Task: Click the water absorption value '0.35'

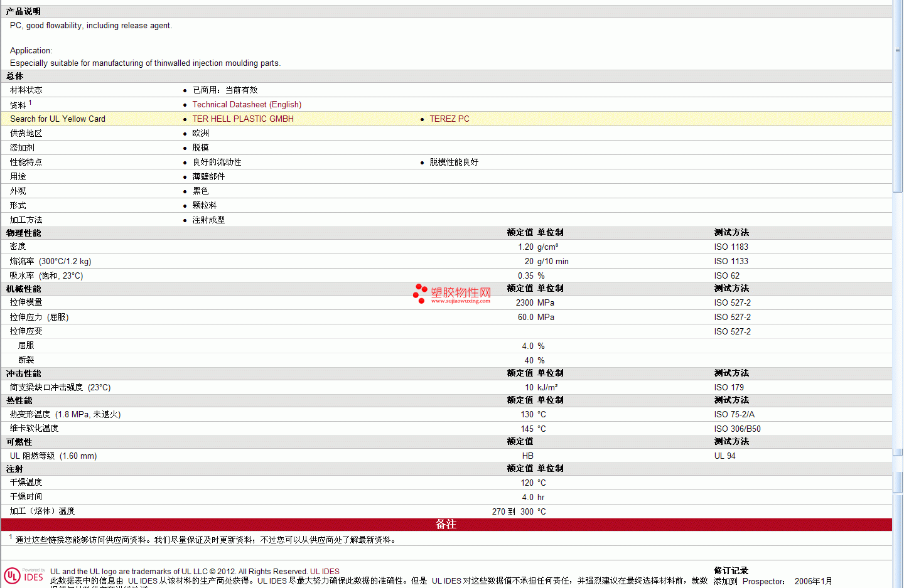Action: 526,276
